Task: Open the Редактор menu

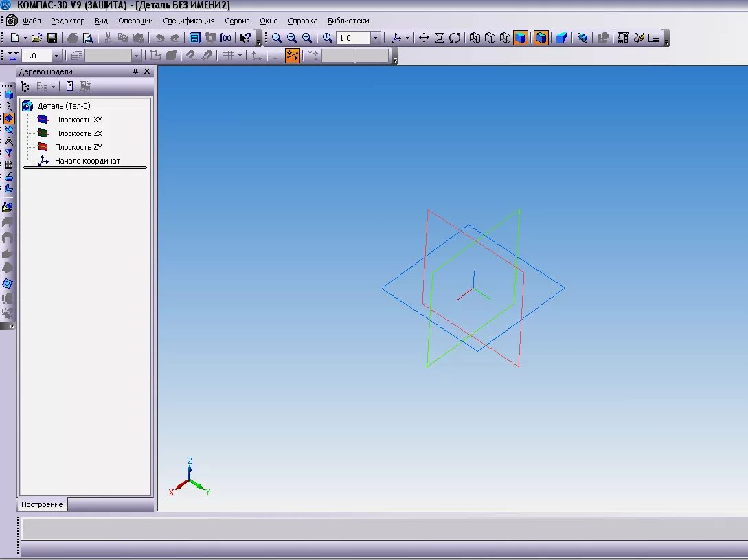Action: click(x=68, y=21)
